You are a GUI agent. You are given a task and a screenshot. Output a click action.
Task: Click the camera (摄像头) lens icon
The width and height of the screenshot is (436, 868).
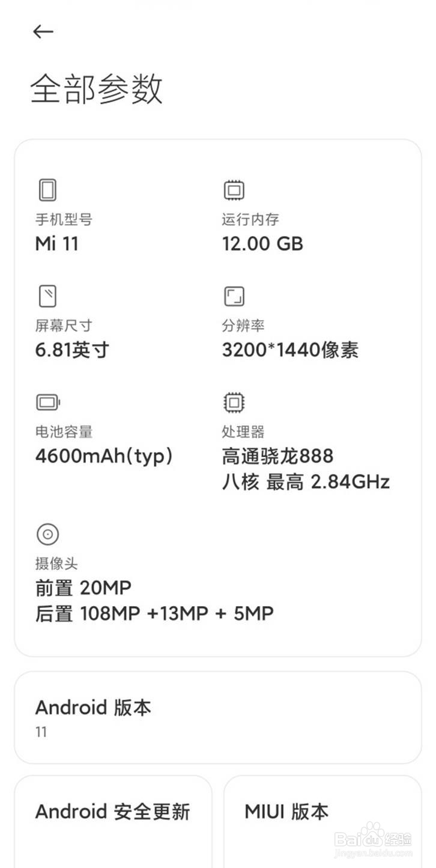point(47,534)
